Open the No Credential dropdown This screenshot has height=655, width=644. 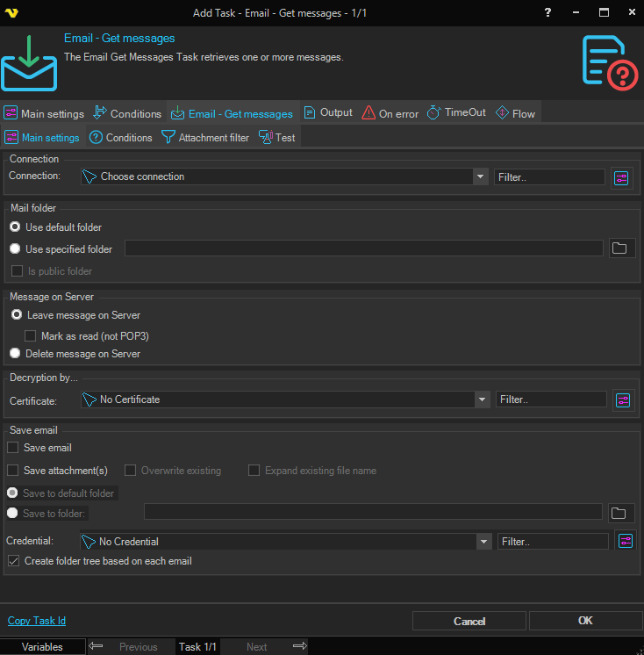[x=483, y=542]
